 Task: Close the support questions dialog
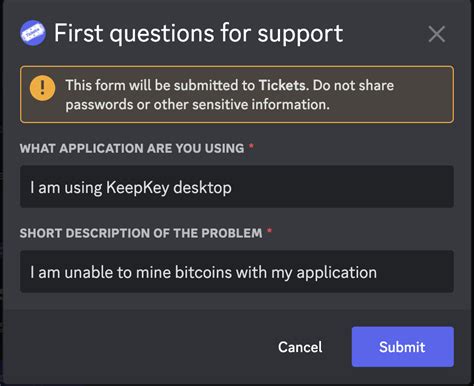[436, 34]
